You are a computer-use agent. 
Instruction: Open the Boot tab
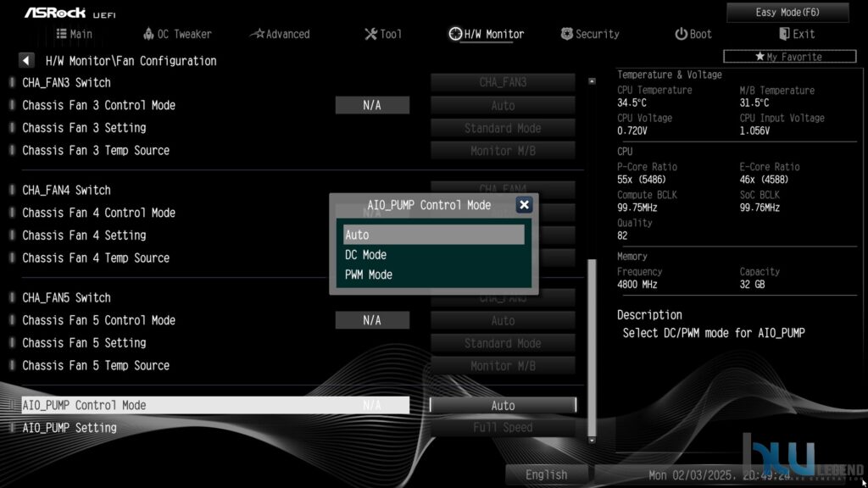(x=693, y=34)
